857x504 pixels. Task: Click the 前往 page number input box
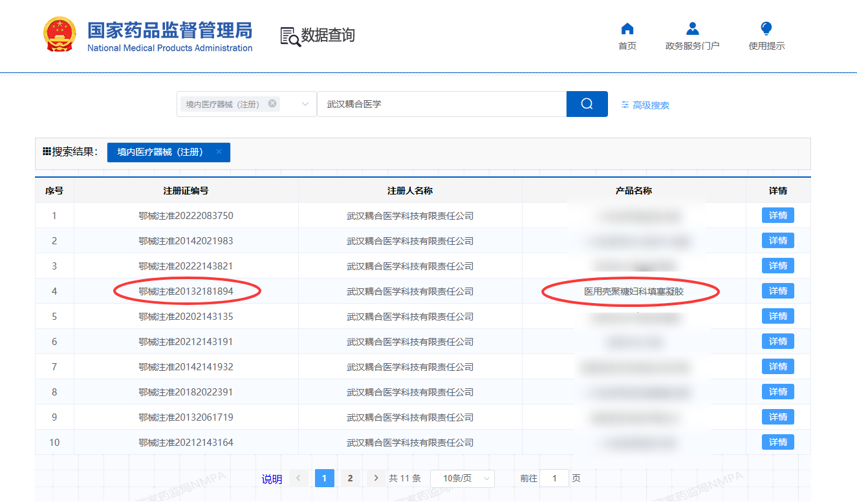[x=554, y=479]
